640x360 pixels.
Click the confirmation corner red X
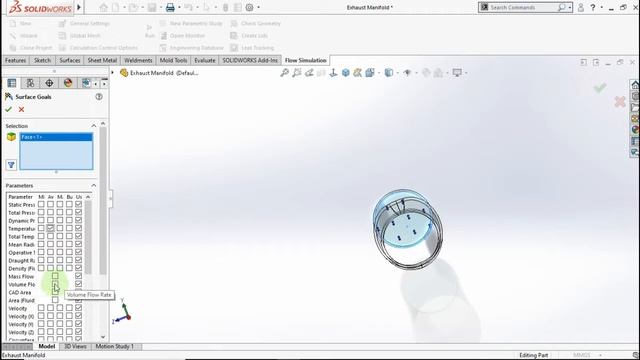coord(620,101)
